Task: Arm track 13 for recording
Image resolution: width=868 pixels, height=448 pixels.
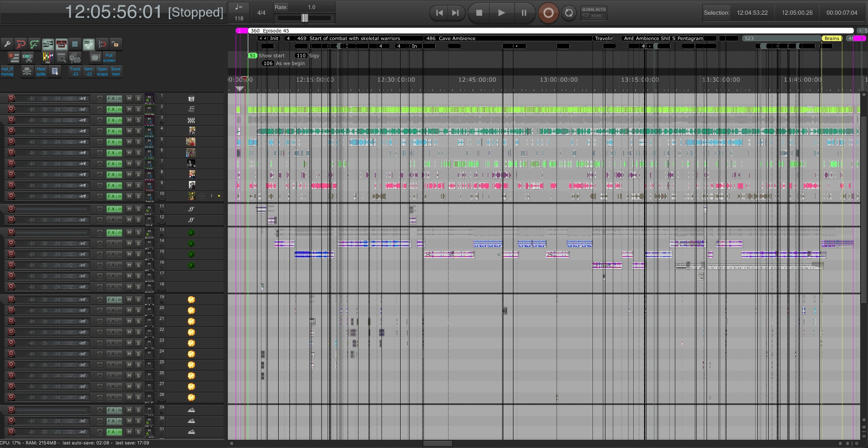Action: (x=11, y=232)
